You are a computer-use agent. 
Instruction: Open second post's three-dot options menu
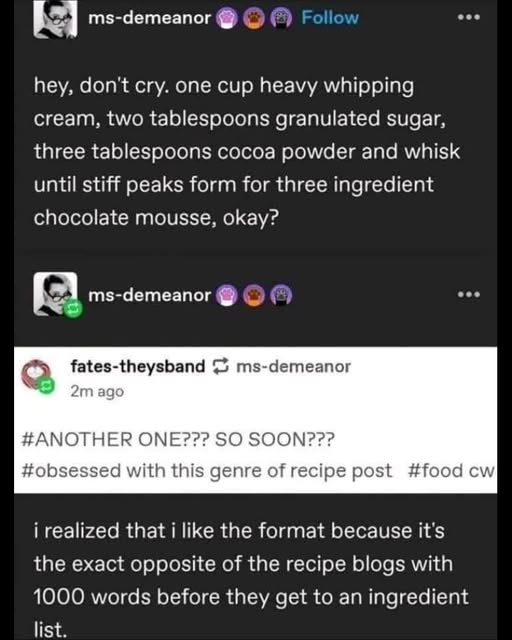469,294
